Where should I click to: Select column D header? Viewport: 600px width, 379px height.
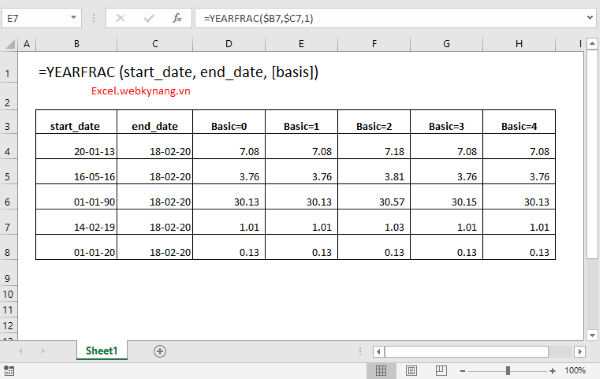pyautogui.click(x=229, y=44)
